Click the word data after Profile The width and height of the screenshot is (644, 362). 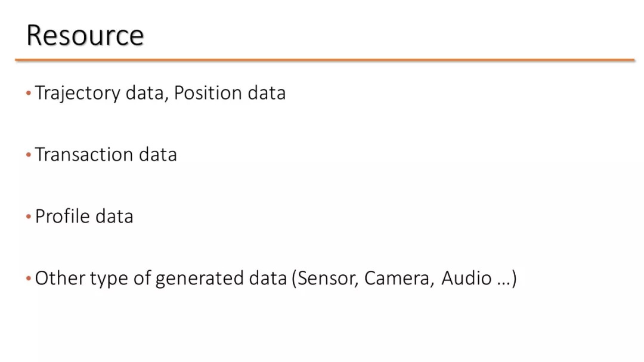click(x=114, y=216)
